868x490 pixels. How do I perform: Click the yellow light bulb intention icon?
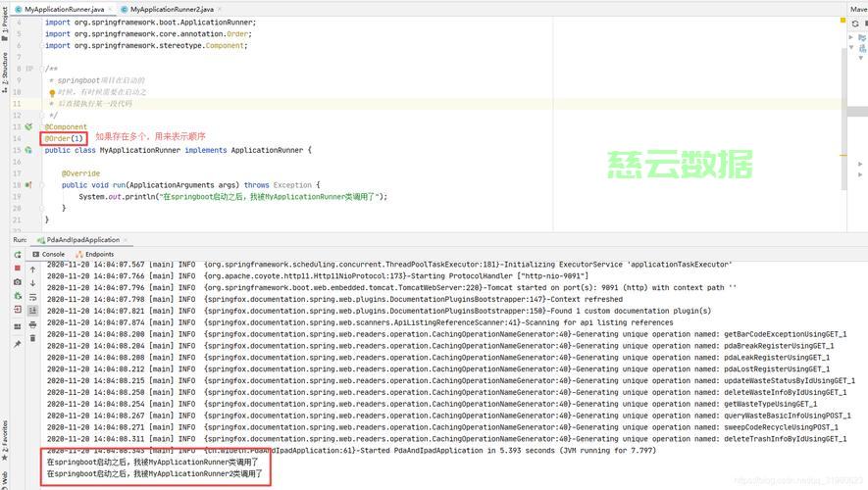coord(52,93)
